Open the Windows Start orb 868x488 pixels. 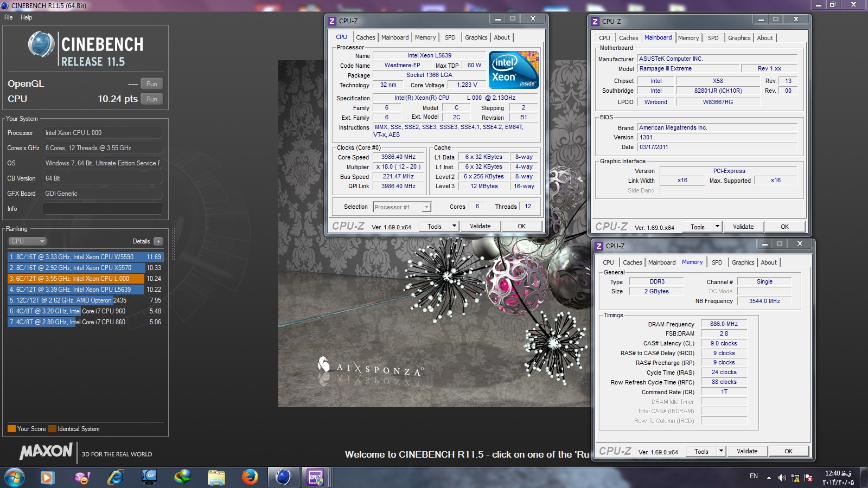[x=15, y=478]
